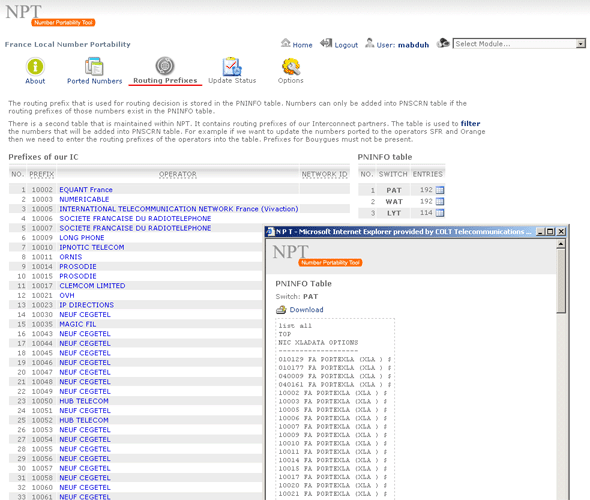Click the 'PNINFO Table' heading in popup
Image resolution: width=590 pixels, height=500 pixels.
303,284
